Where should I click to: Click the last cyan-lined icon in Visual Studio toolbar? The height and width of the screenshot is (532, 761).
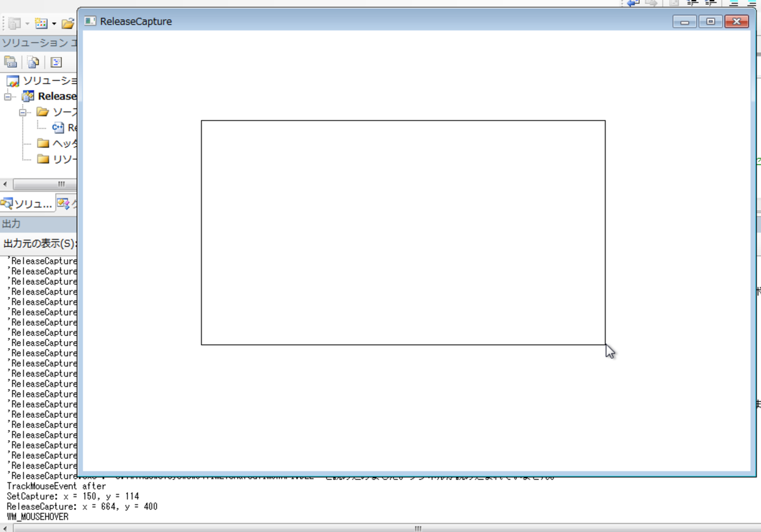click(753, 3)
